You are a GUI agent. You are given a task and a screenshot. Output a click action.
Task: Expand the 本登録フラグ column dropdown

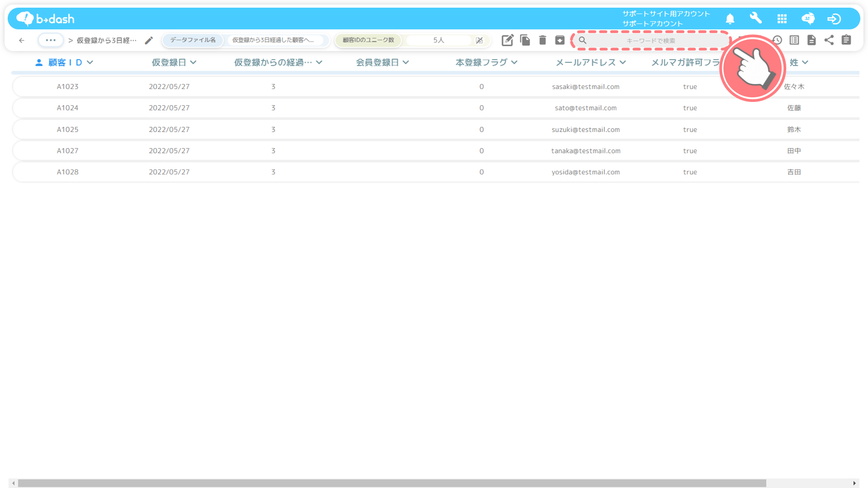click(x=514, y=62)
